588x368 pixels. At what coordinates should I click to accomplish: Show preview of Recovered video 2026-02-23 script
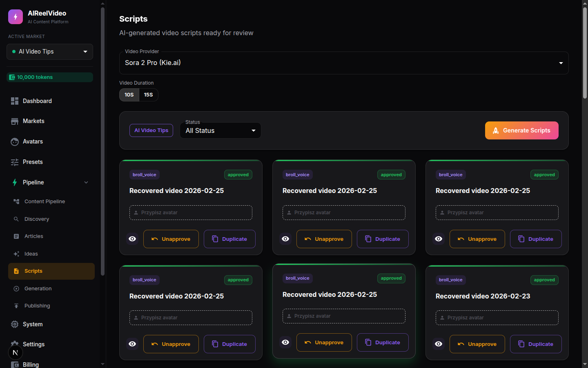[439, 344]
